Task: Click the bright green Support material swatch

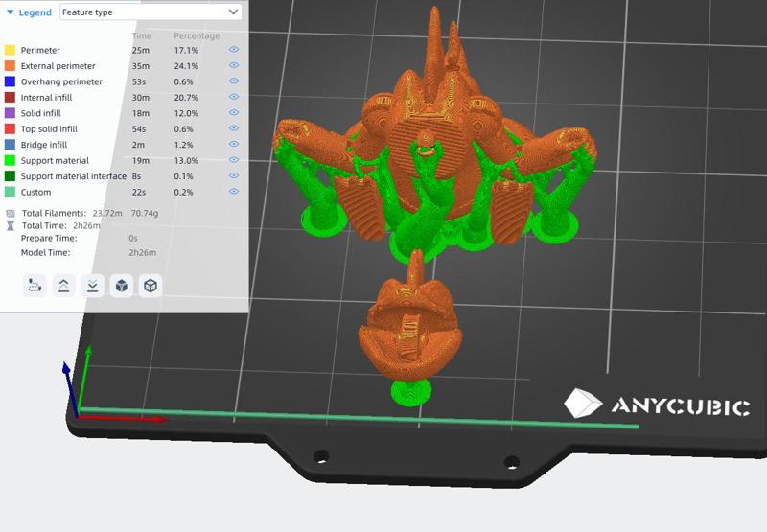Action: click(10, 160)
